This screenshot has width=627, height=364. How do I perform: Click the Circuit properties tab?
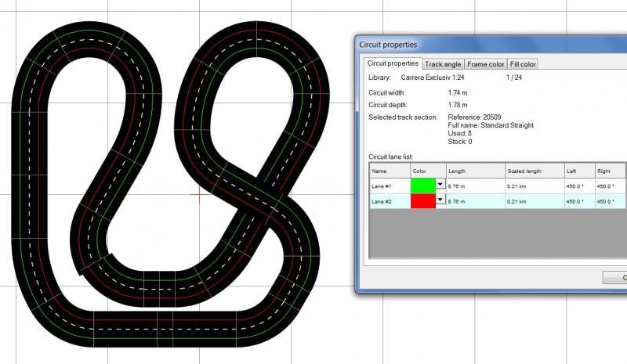coord(393,63)
